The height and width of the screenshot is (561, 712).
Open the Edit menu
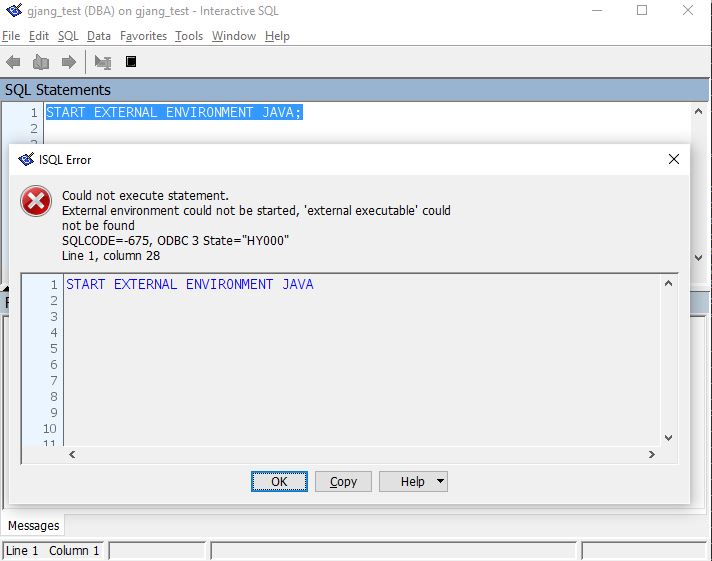(x=39, y=36)
